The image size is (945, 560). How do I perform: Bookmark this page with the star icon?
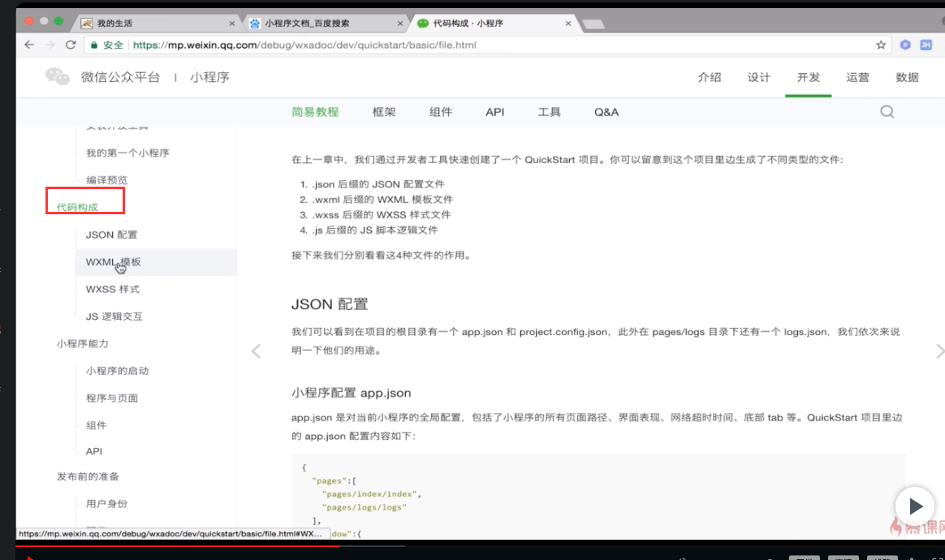click(881, 45)
